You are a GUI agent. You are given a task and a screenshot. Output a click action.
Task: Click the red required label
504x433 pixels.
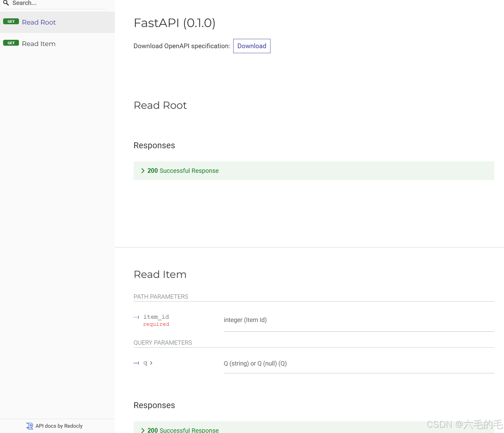point(156,324)
